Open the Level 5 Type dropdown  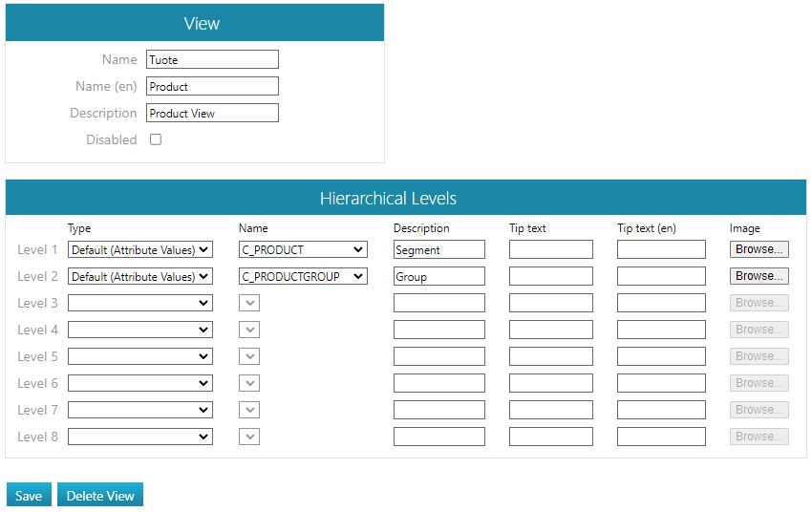140,356
